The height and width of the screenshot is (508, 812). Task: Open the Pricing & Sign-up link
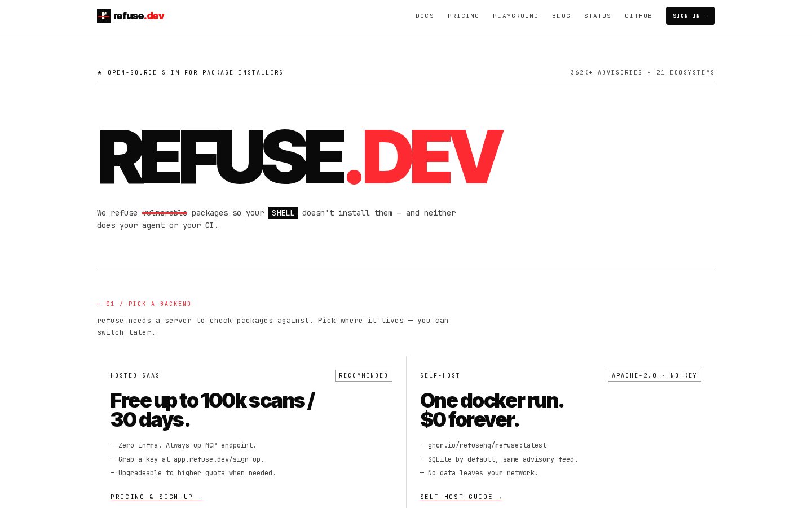pos(157,497)
